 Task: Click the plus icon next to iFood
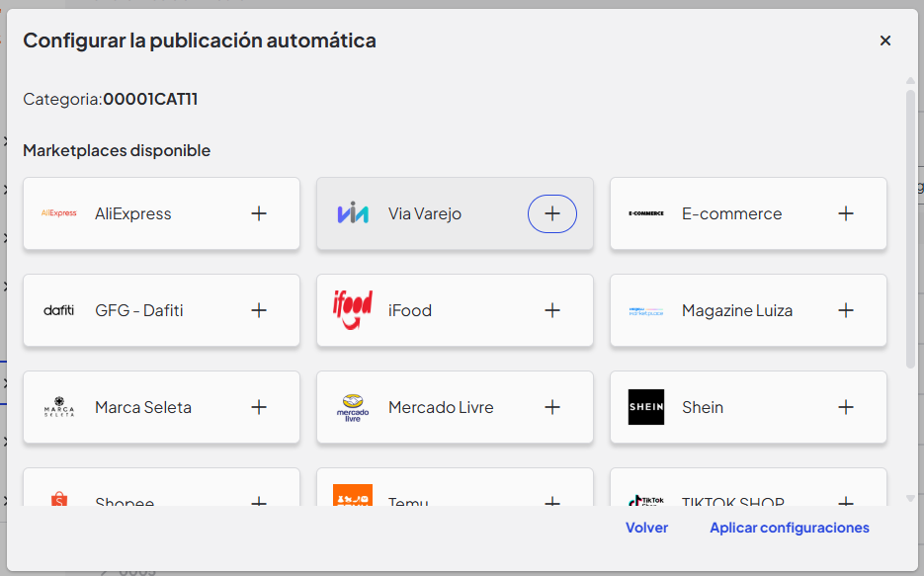552,310
